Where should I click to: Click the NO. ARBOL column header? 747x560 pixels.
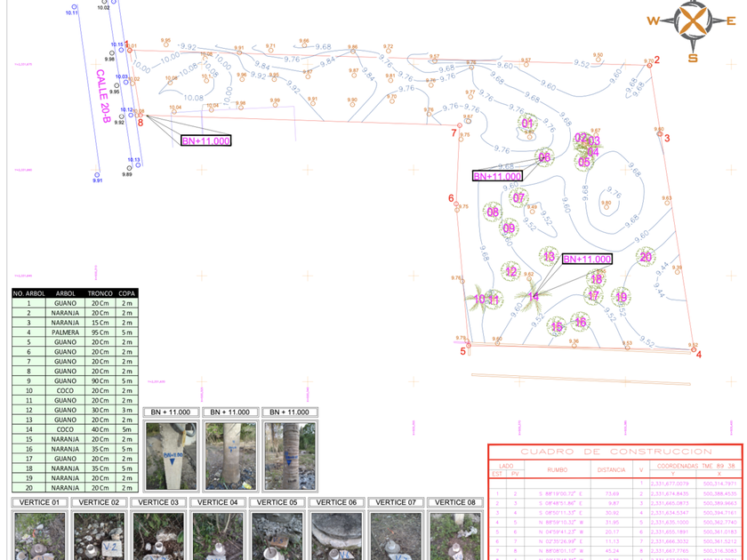click(x=29, y=293)
